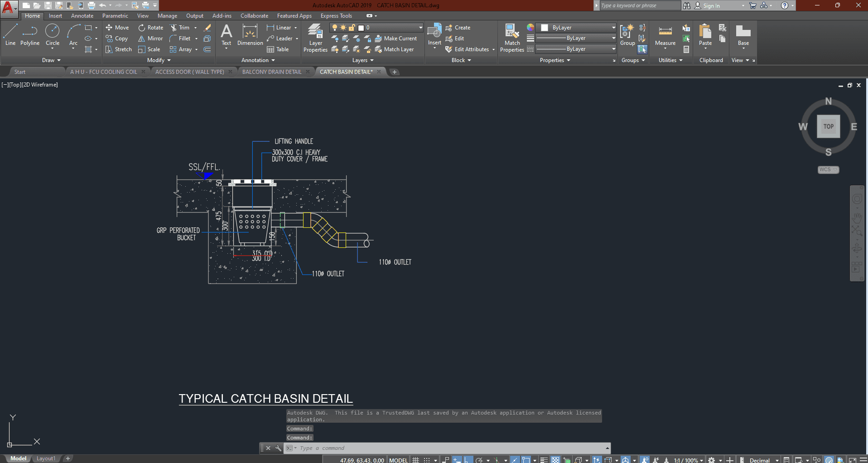Switch to BALCONY DRAIN DETAIL drawing tab
This screenshot has width=868, height=463.
[x=272, y=72]
